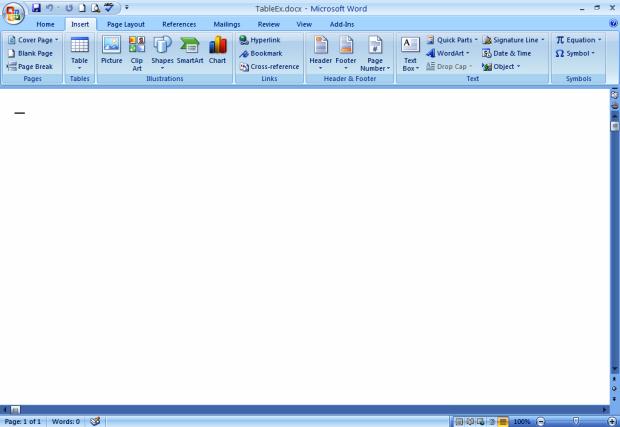Viewport: 620px width, 427px height.
Task: Switch to the Page Layout tab
Action: pyautogui.click(x=127, y=24)
